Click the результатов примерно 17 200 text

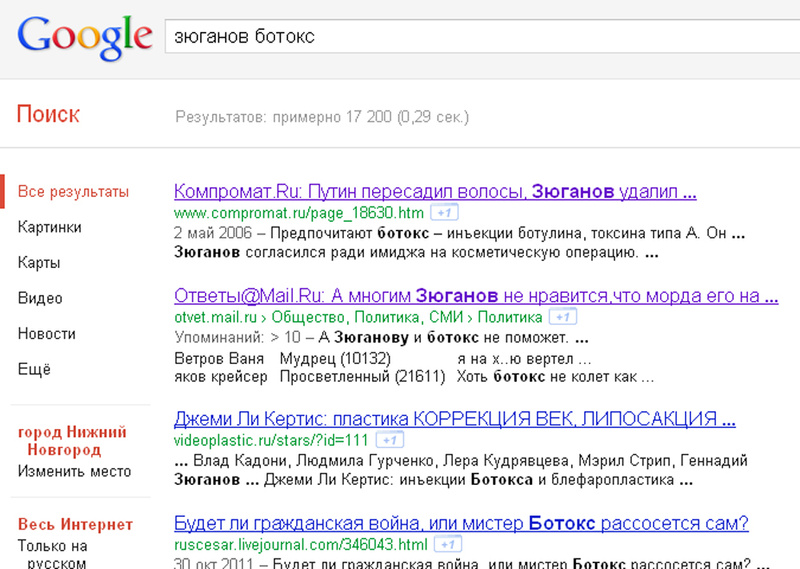(x=322, y=117)
